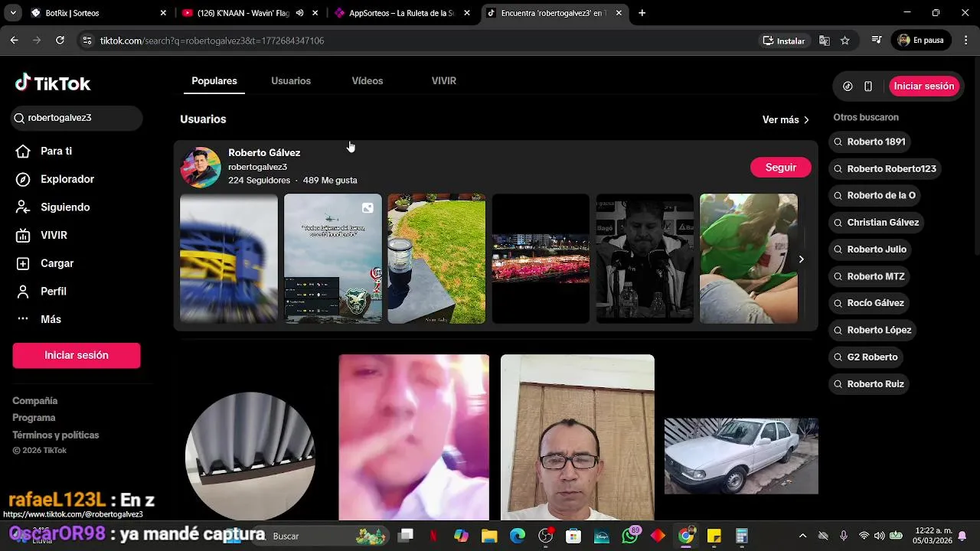Screen dimensions: 980x551
Task: Search suggestion Roberto MTZ
Action: point(869,276)
